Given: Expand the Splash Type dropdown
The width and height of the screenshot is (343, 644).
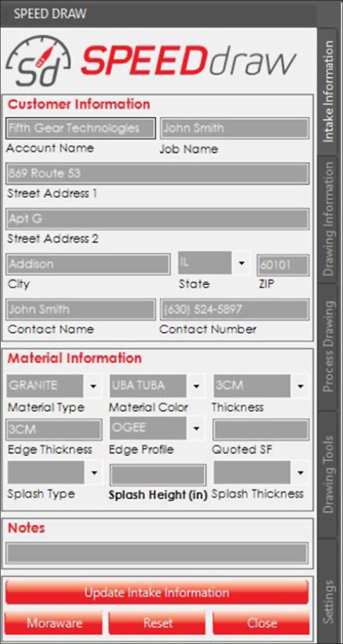Looking at the screenshot, I should pyautogui.click(x=94, y=472).
